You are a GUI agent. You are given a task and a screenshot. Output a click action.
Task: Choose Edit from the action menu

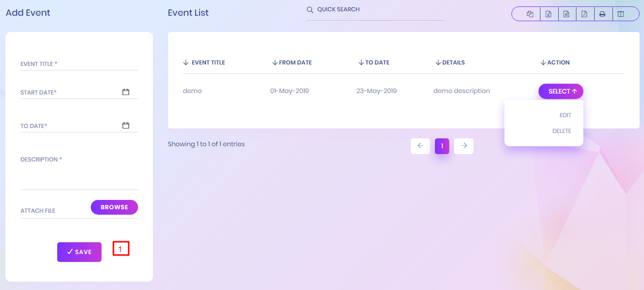click(x=565, y=115)
